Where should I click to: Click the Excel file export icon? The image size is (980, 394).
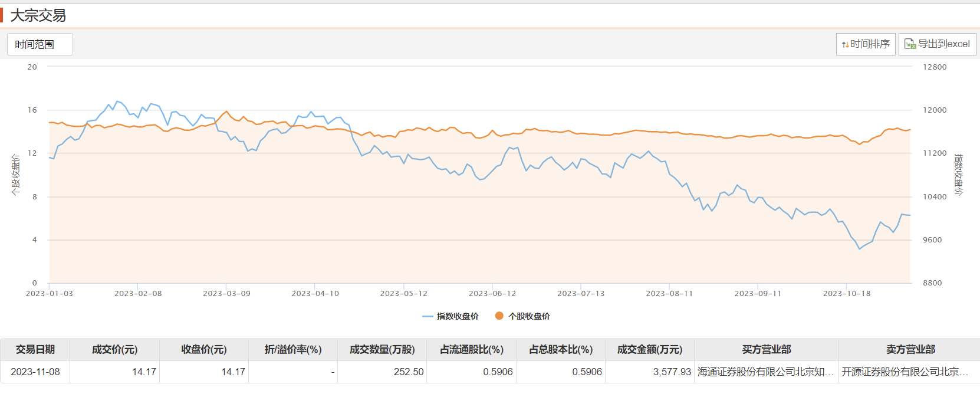click(910, 44)
